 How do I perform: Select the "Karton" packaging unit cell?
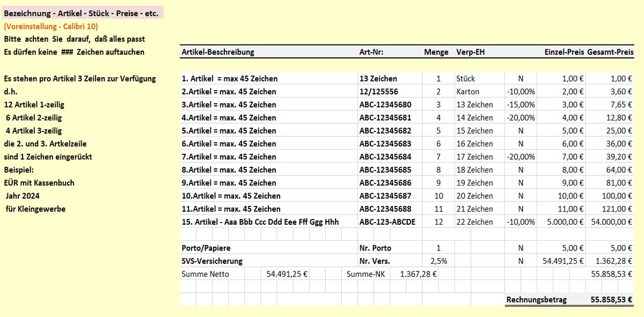click(468, 92)
